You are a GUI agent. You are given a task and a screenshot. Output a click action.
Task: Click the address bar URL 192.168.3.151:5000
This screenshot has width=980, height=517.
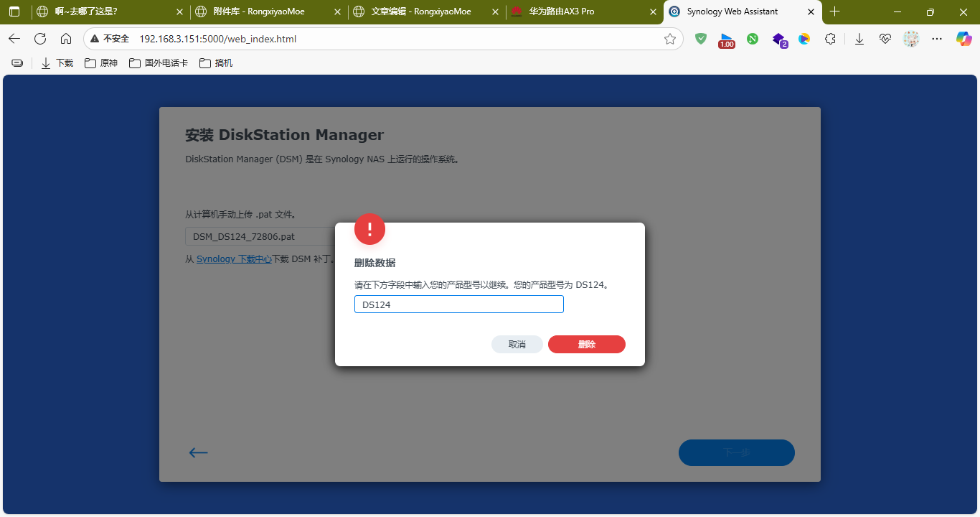[217, 39]
